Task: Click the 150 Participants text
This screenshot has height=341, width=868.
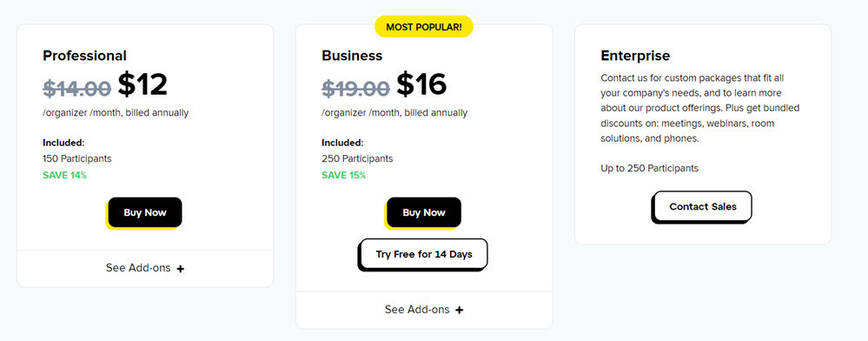Action: coord(77,158)
